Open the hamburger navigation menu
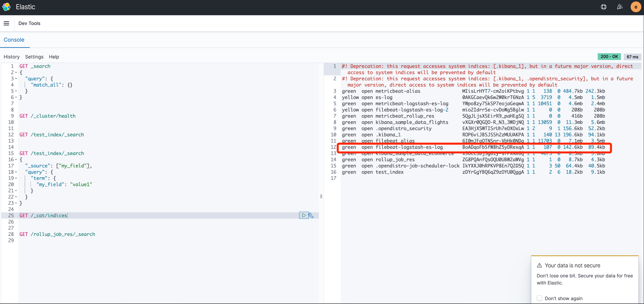Screen dimensions: 644x304 point(7,23)
